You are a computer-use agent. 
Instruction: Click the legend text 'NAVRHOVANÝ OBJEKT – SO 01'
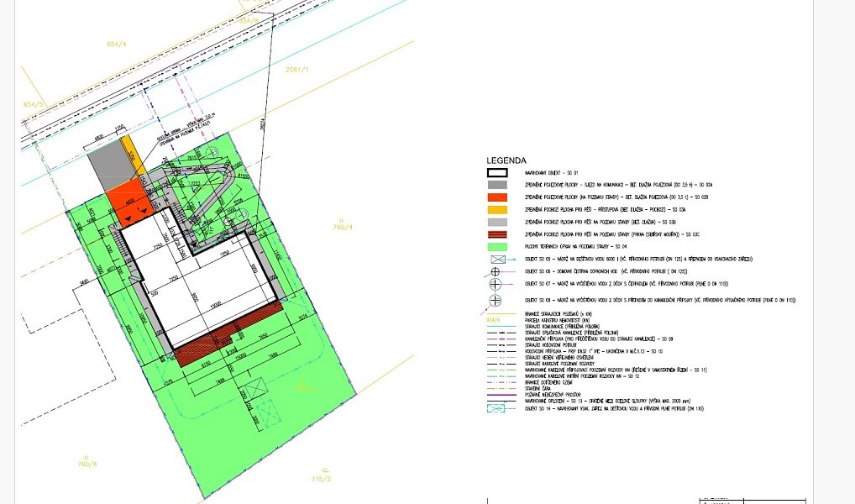pyautogui.click(x=551, y=173)
